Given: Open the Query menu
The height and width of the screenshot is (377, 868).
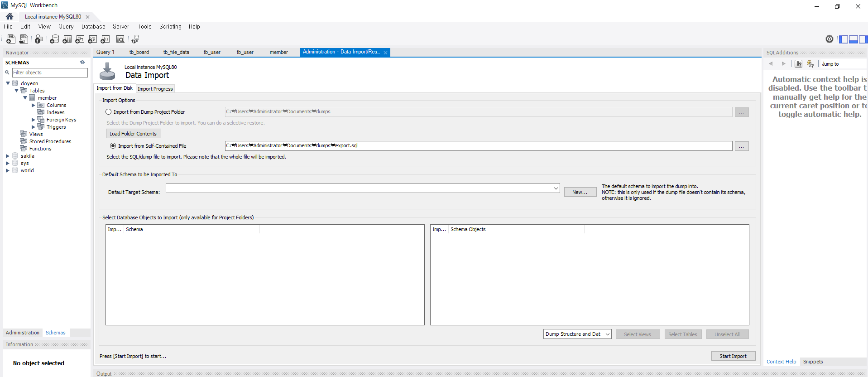Looking at the screenshot, I should [66, 27].
